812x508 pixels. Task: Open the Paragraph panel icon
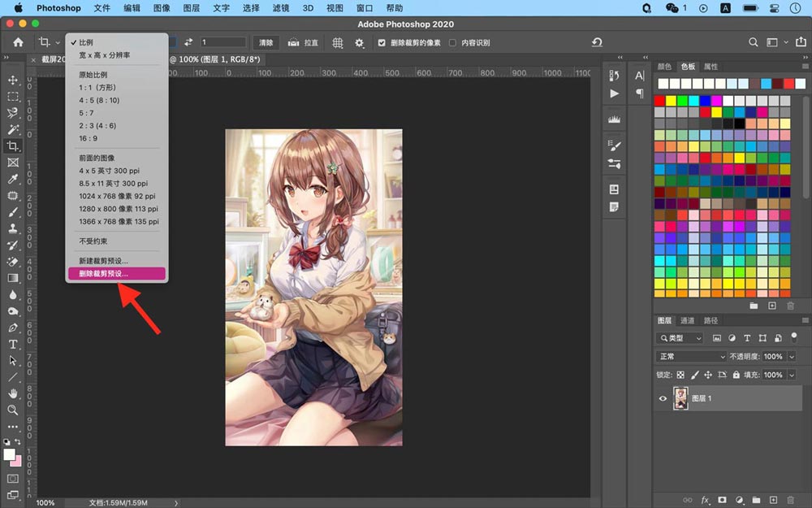pyautogui.click(x=640, y=93)
